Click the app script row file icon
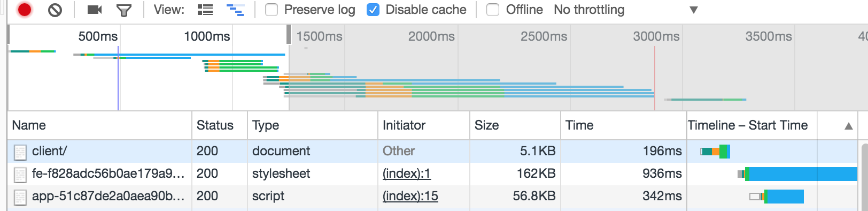 tap(20, 198)
